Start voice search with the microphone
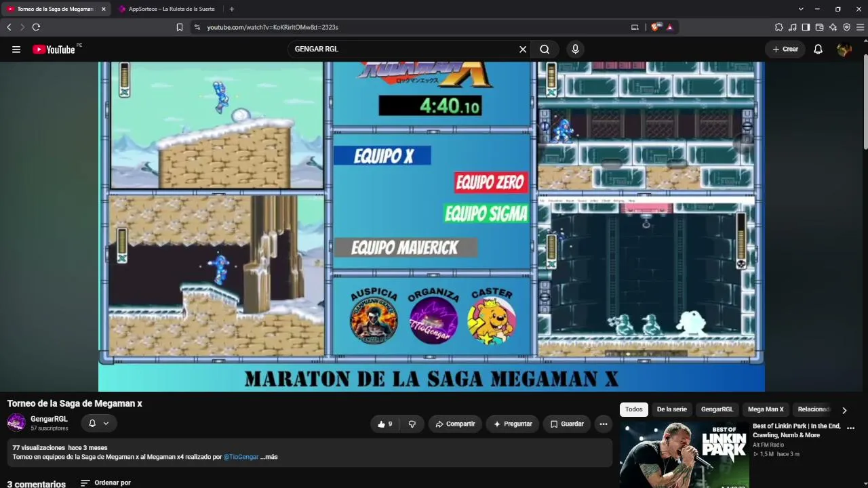 [x=575, y=49]
